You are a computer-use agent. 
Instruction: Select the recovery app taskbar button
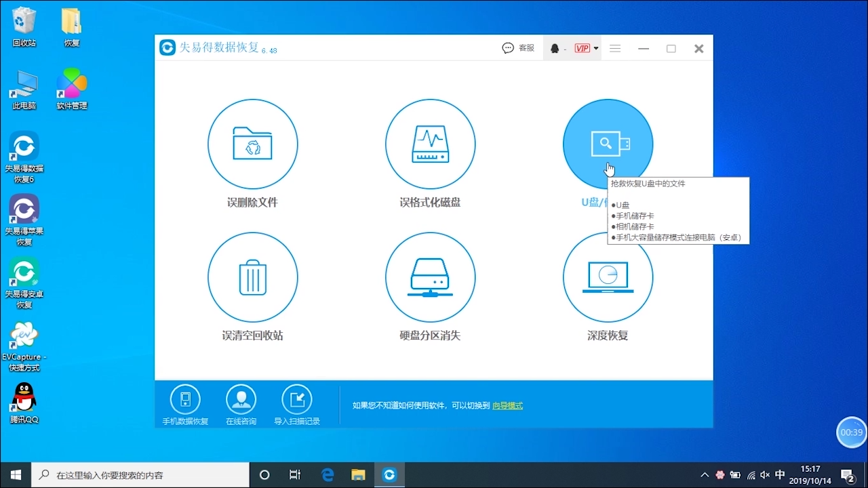click(x=389, y=474)
